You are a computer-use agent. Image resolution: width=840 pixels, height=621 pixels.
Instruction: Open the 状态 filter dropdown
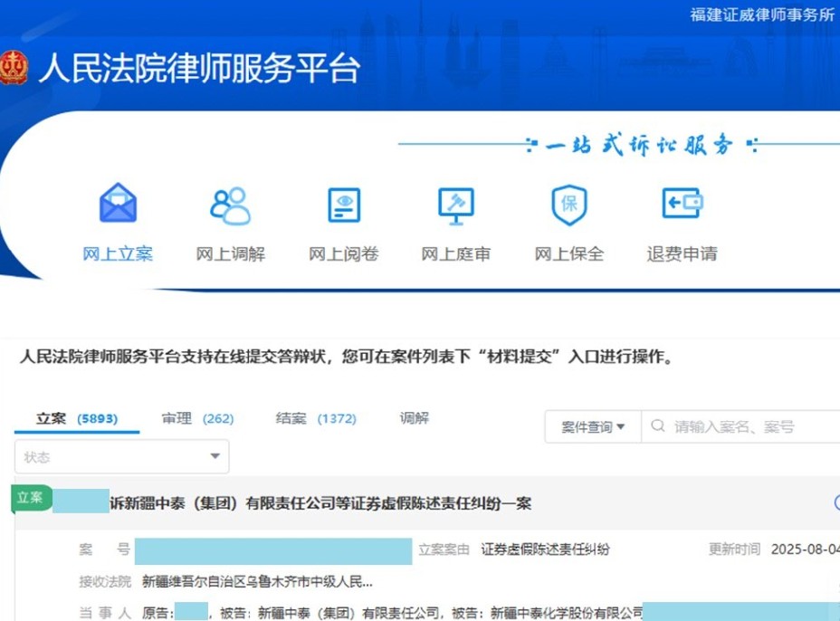[121, 456]
